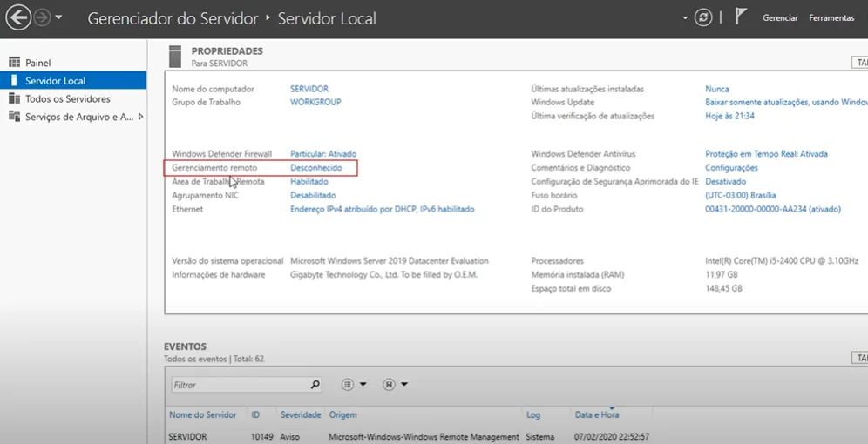Open the navigation history dropdown arrow
Image resolution: width=868 pixels, height=444 pixels.
[x=58, y=17]
